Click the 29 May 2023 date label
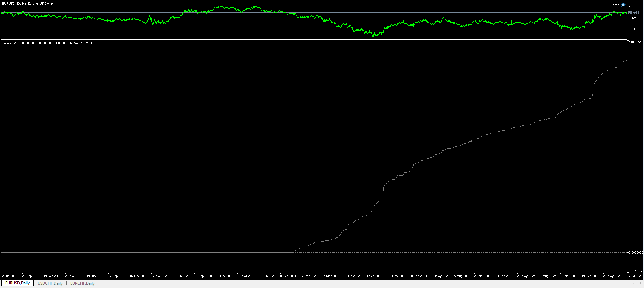The image size is (644, 288). (x=440, y=276)
